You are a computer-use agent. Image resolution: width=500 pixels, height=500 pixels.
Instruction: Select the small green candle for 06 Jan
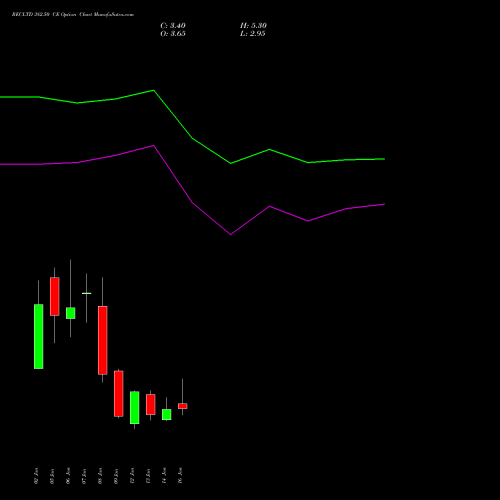(71, 313)
